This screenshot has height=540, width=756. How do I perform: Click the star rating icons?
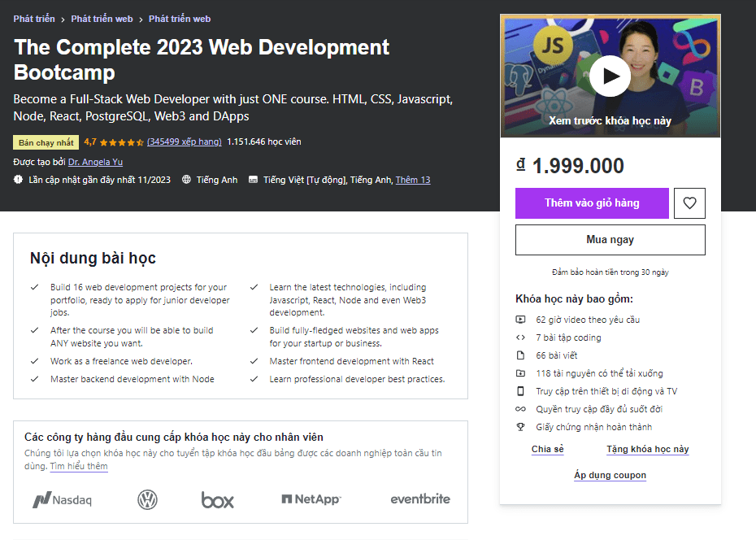pyautogui.click(x=122, y=142)
